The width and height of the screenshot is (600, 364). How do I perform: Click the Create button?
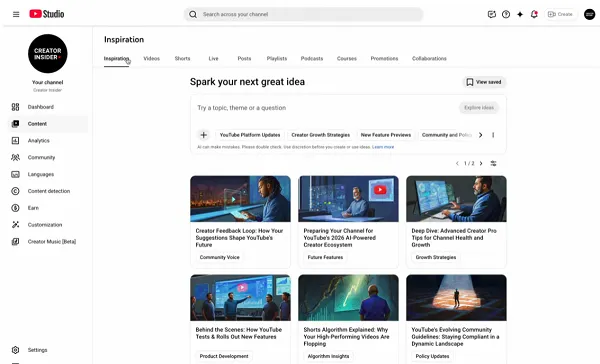pos(560,14)
